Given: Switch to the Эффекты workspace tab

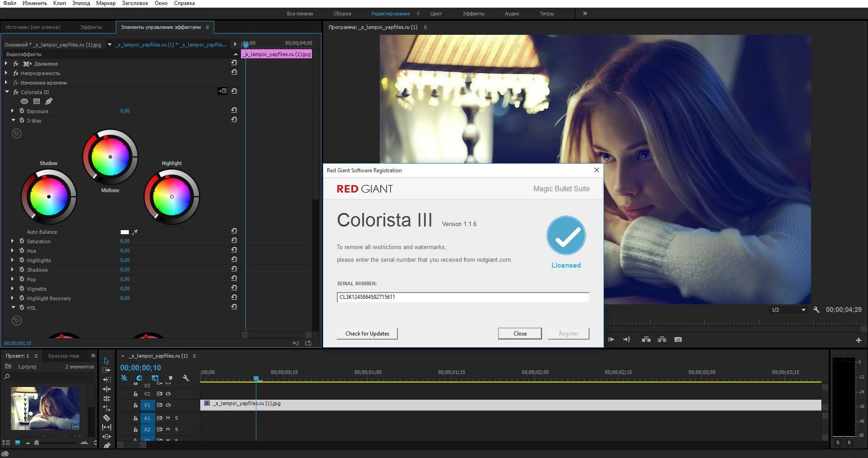Looking at the screenshot, I should [x=473, y=14].
